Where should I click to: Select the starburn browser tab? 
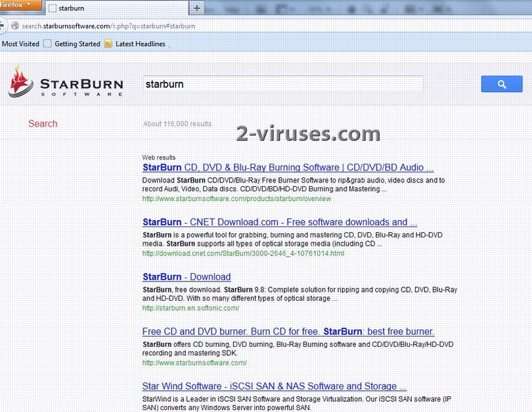click(x=117, y=8)
